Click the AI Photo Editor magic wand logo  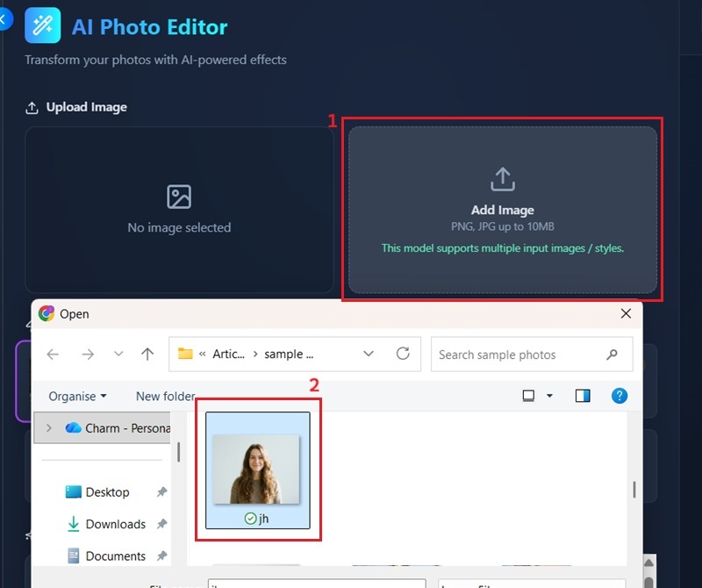(42, 25)
